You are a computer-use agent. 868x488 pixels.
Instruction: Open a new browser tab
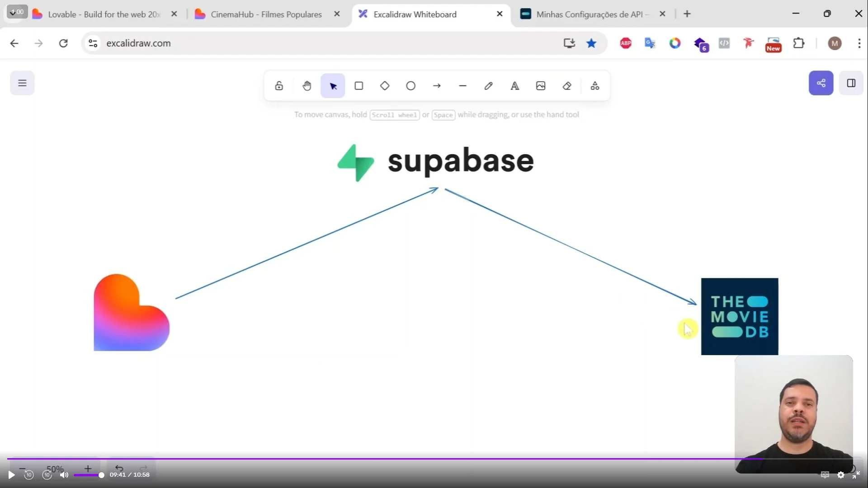687,14
